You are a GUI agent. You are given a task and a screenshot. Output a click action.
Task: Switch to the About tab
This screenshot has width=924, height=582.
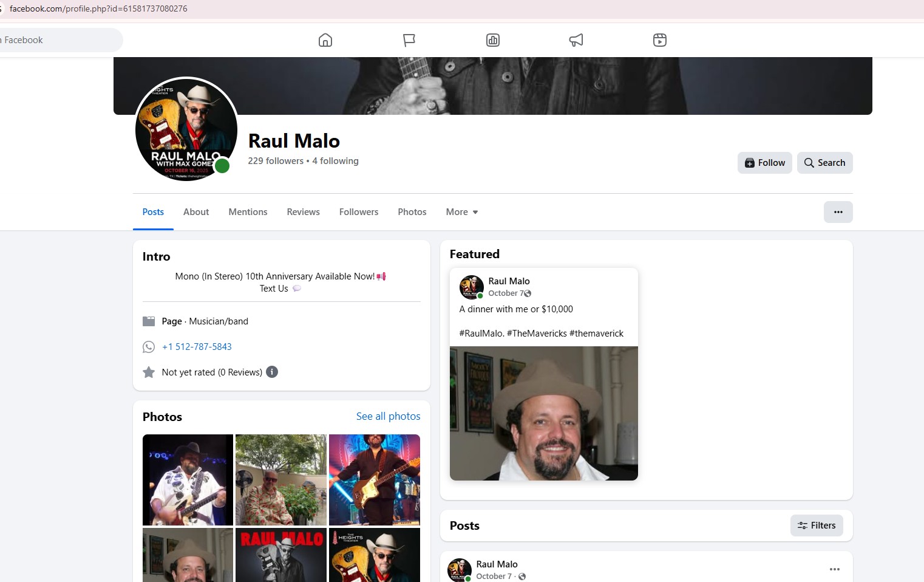coord(196,212)
